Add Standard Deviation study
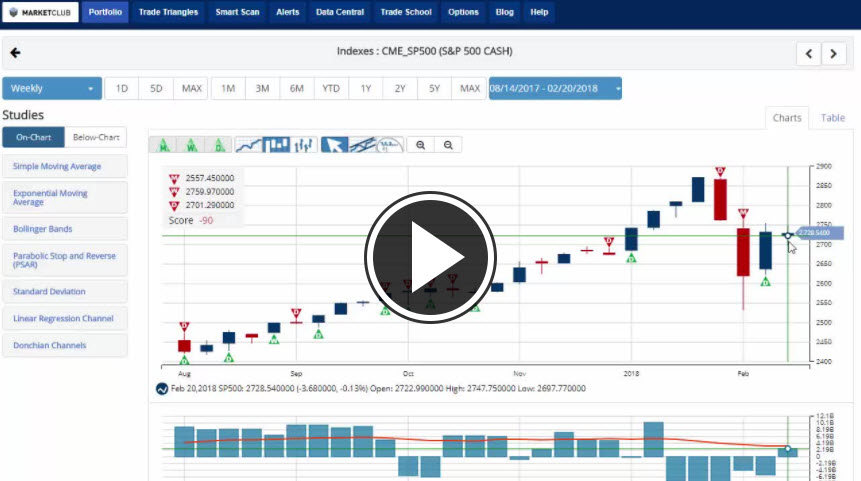 click(65, 292)
